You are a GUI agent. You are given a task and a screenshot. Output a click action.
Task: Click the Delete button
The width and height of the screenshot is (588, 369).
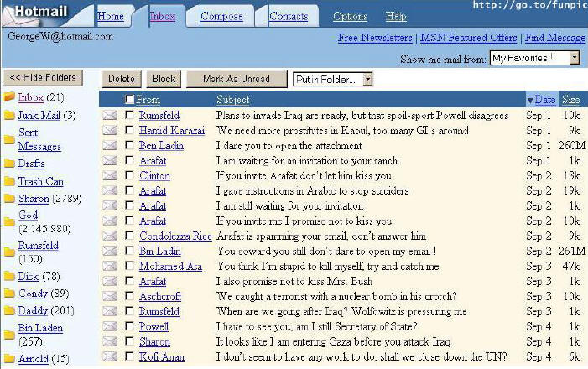[122, 79]
